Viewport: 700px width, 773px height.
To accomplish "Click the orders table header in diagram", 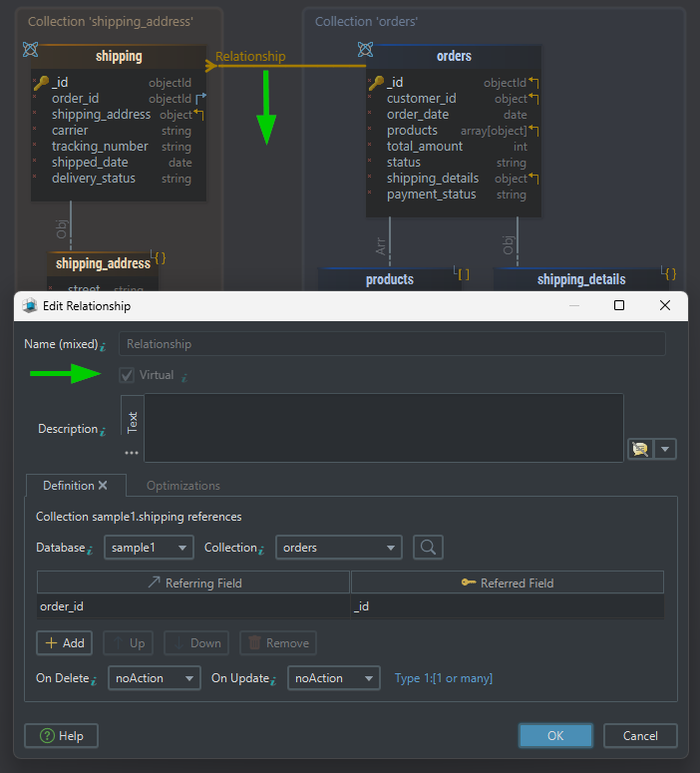I will [x=454, y=56].
